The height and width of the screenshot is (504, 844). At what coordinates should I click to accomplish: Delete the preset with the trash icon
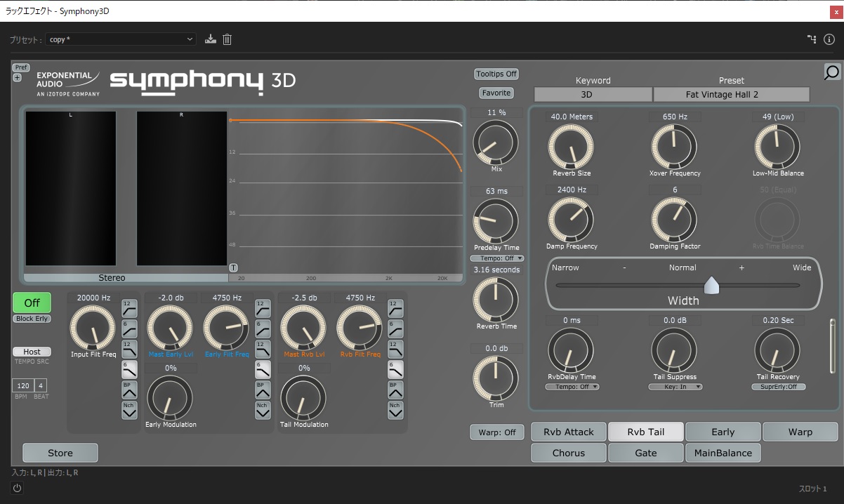227,39
